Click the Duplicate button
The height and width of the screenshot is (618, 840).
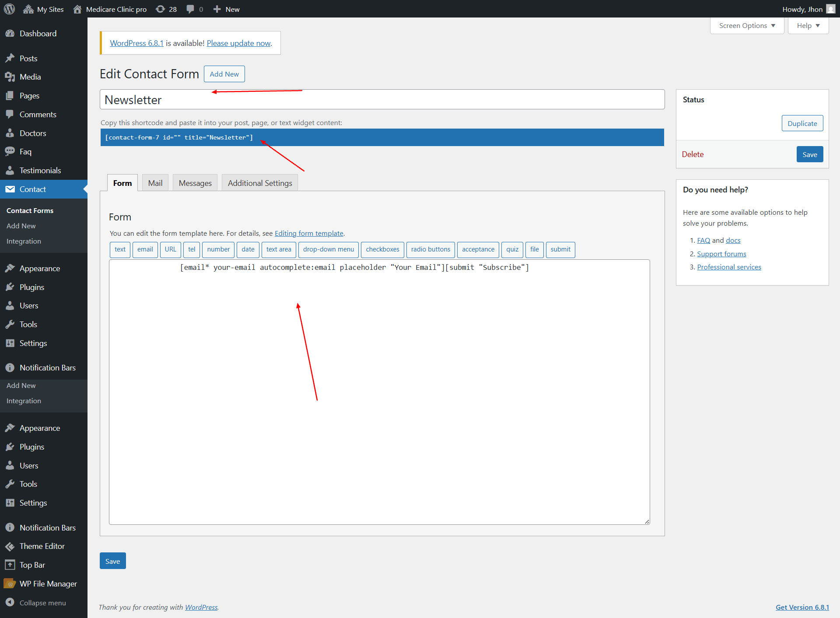[x=802, y=123]
